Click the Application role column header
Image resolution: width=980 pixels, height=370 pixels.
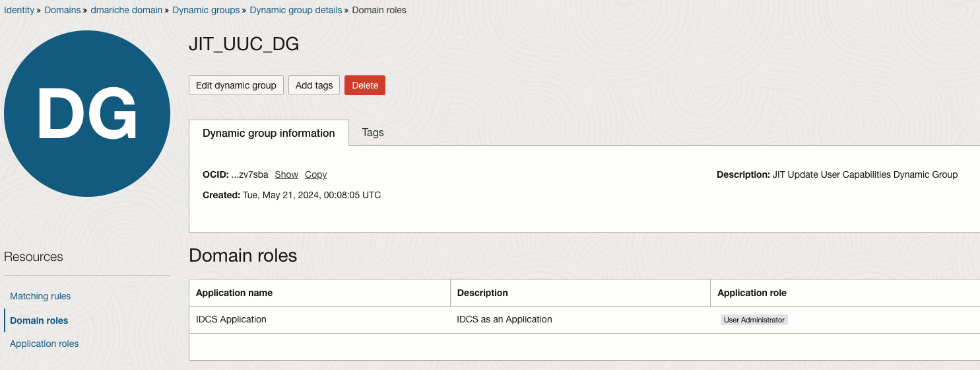click(752, 293)
